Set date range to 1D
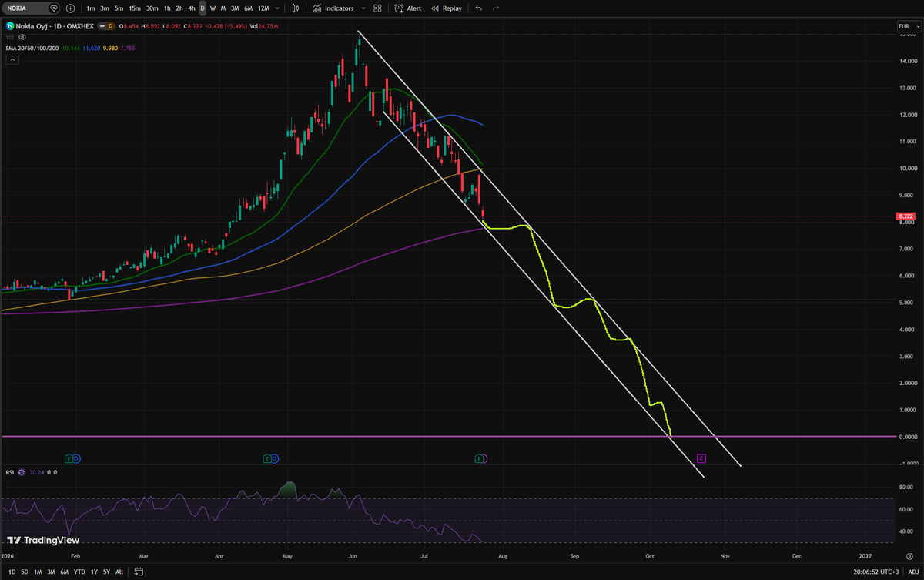 coord(10,572)
